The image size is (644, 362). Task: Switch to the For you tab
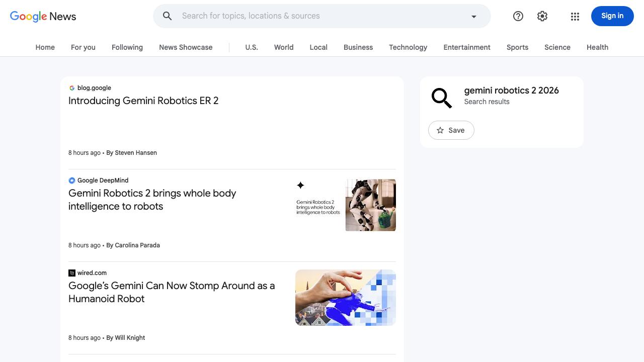coord(83,47)
